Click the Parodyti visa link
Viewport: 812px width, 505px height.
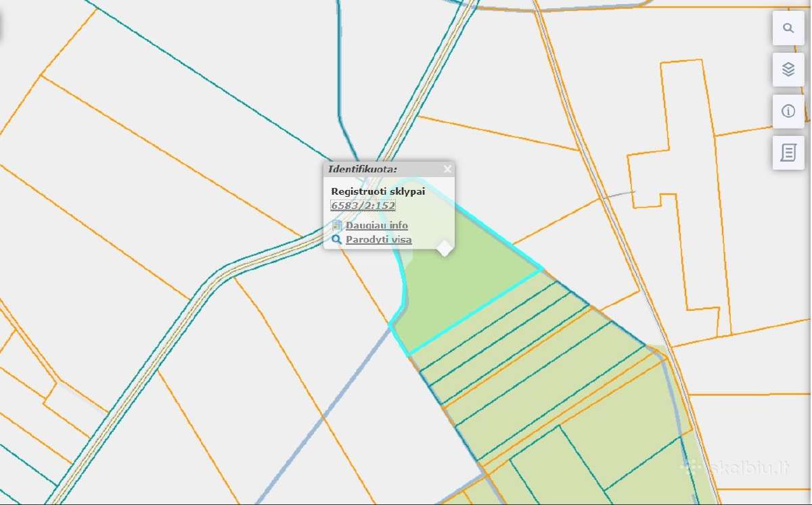[379, 239]
